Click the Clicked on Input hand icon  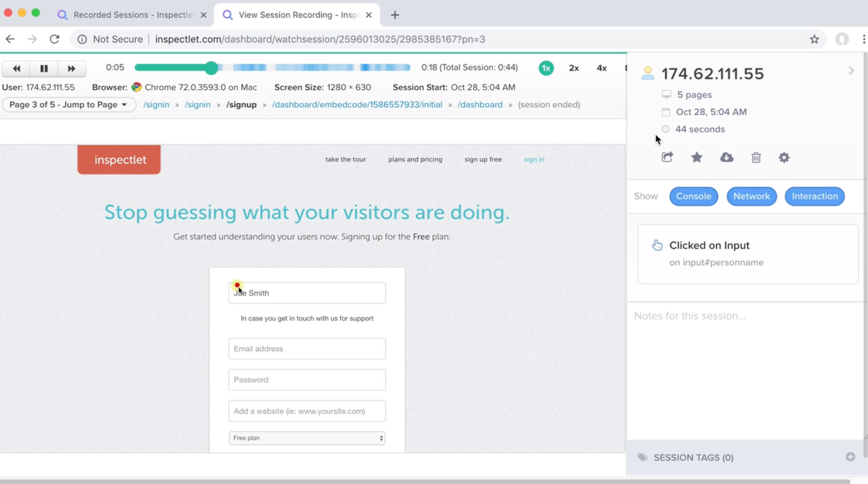(x=657, y=245)
